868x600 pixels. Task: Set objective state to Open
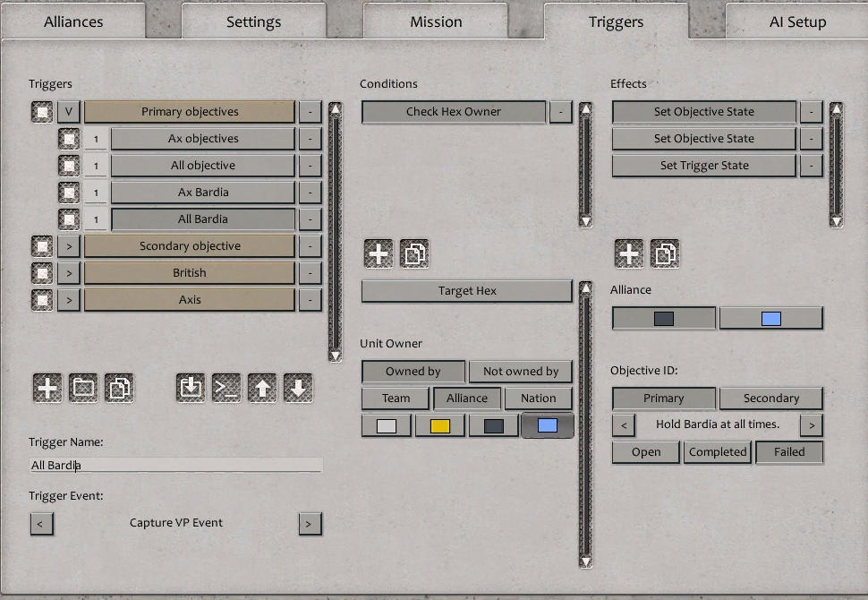[x=646, y=451]
